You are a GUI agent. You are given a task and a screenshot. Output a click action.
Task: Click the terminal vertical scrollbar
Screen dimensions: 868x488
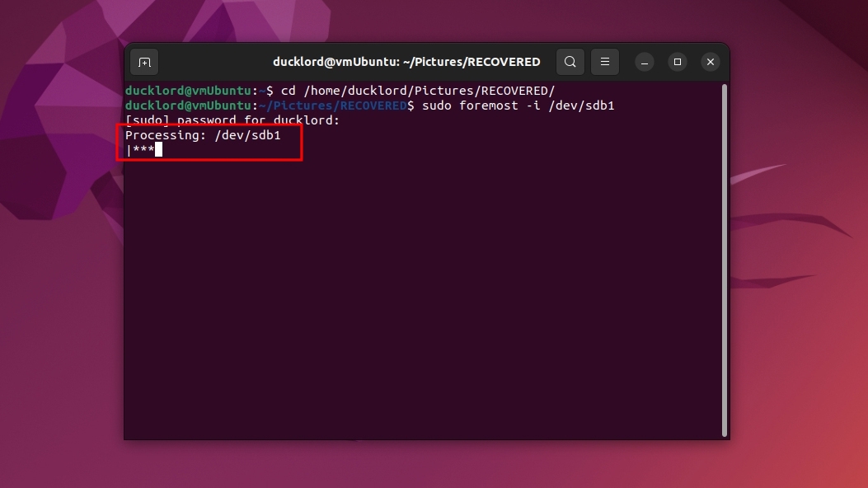(725, 260)
